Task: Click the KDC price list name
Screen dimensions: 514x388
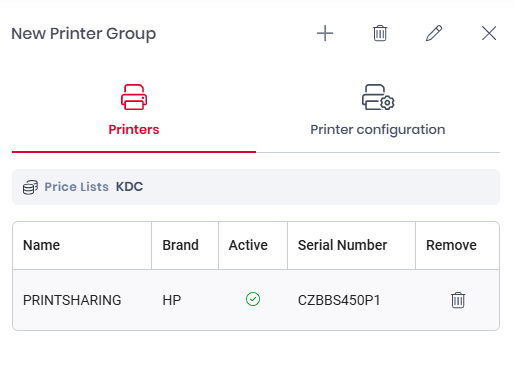Action: [129, 187]
